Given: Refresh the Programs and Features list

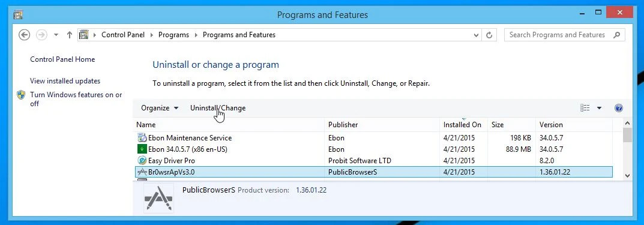Looking at the screenshot, I should (489, 35).
